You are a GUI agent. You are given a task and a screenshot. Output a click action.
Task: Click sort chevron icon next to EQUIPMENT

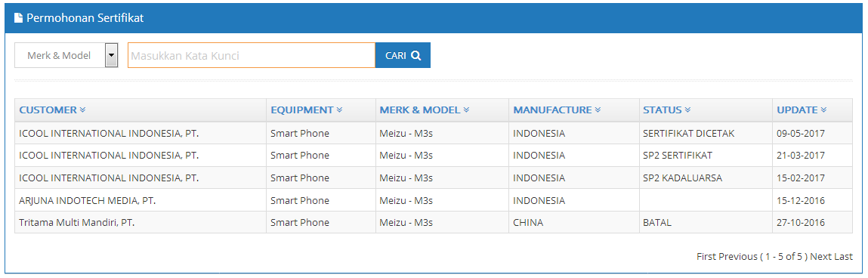pyautogui.click(x=339, y=110)
